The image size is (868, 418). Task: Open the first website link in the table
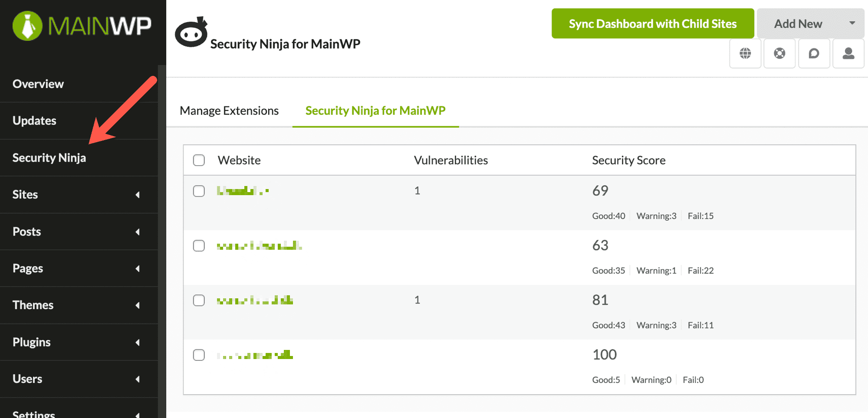tap(243, 191)
